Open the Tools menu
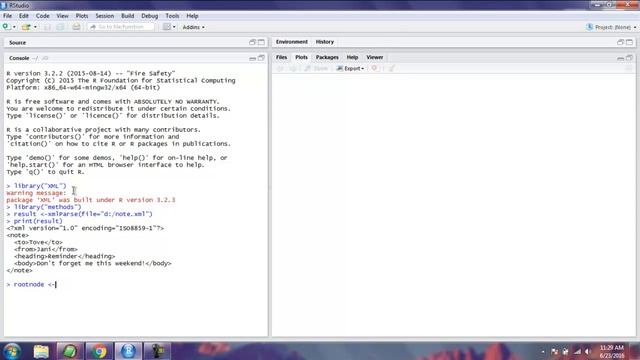 tap(172, 16)
